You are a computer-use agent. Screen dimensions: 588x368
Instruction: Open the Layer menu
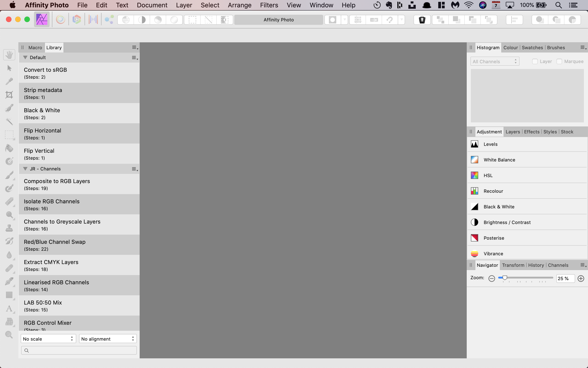click(x=184, y=5)
